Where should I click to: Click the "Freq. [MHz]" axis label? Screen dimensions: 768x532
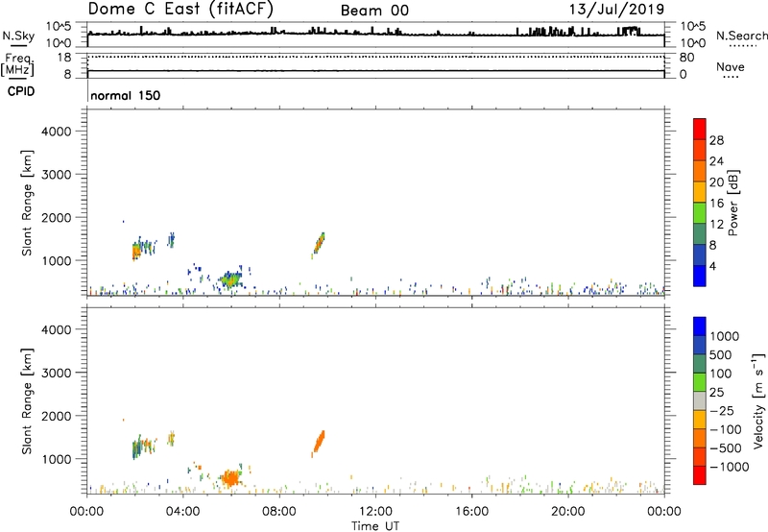18,64
